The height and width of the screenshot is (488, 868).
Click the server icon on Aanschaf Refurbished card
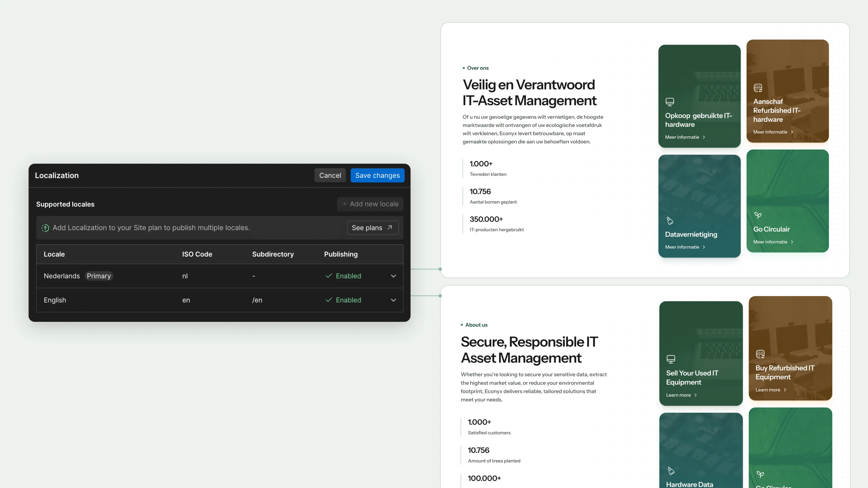tap(758, 88)
